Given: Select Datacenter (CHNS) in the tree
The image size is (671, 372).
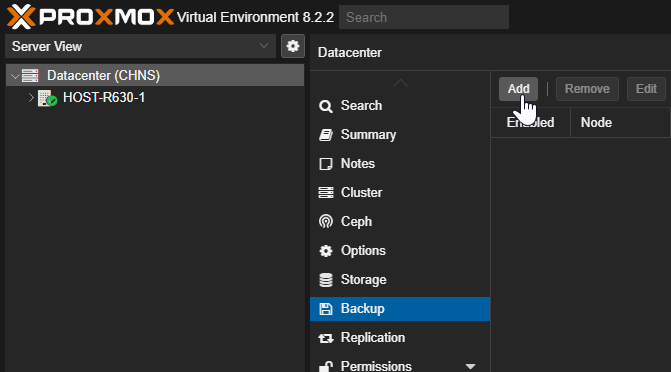Looking at the screenshot, I should 155,75.
